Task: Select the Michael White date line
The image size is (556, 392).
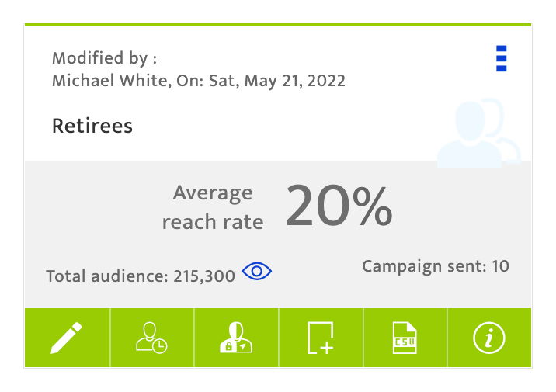Action: 199,81
